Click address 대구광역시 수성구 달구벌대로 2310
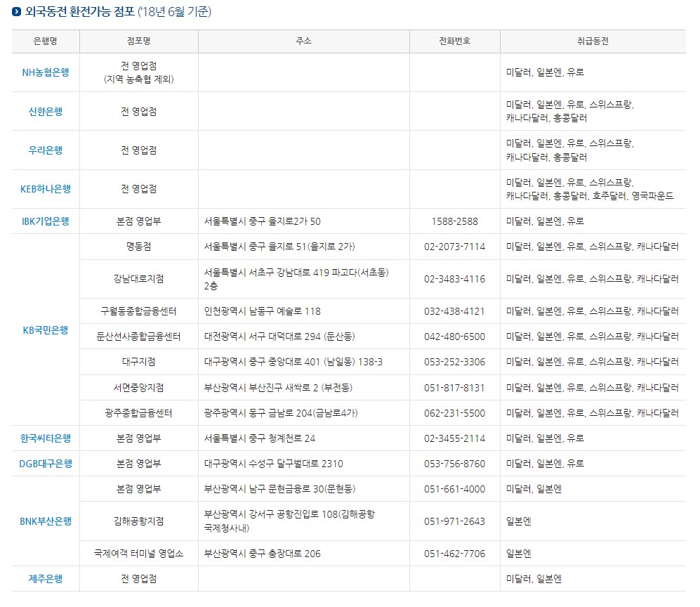700x607 pixels. click(x=274, y=464)
